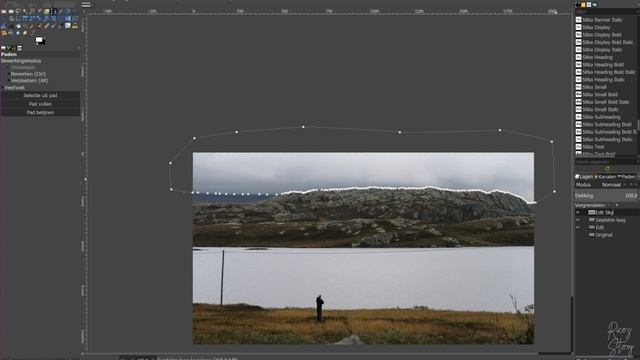
Task: Toggle first lock icon next to Vergrendelen
Action: point(608,205)
